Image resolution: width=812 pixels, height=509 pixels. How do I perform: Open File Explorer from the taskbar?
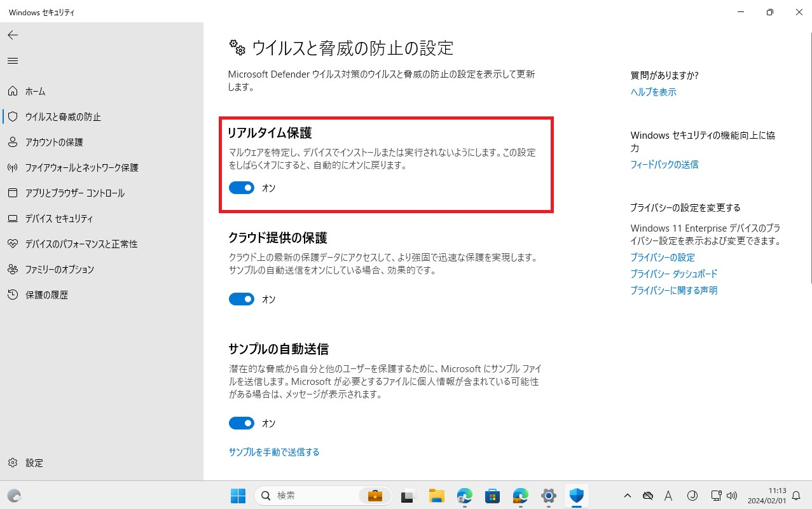click(436, 496)
